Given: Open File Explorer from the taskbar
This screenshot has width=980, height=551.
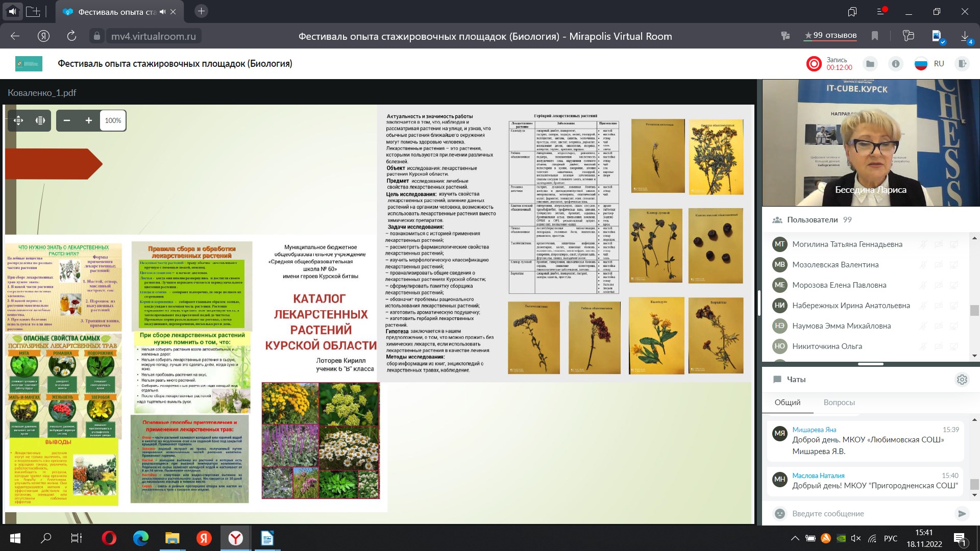Looking at the screenshot, I should pyautogui.click(x=172, y=538).
